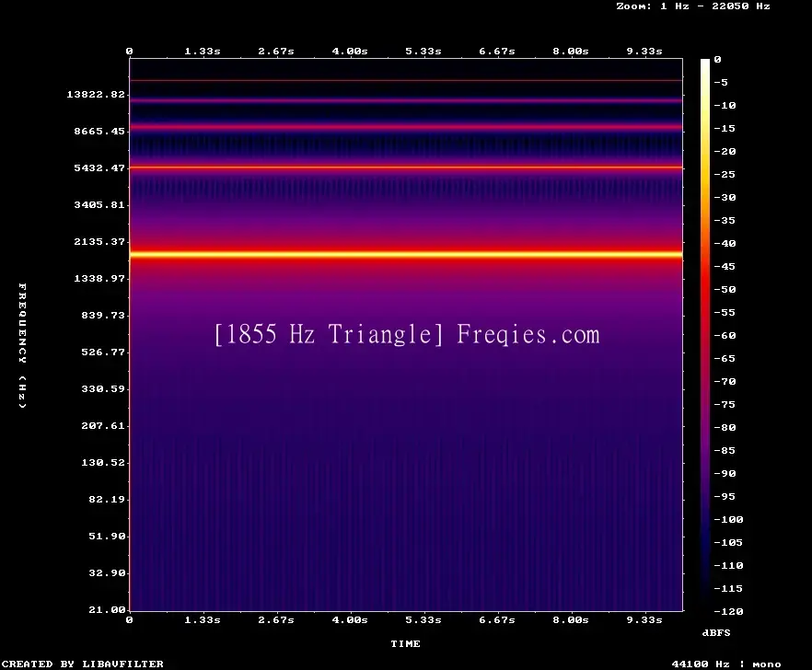This screenshot has height=670, width=812.
Task: Click the "Zoom: 1 Hz - 22050 Hz" text
Action: pyautogui.click(x=693, y=6)
